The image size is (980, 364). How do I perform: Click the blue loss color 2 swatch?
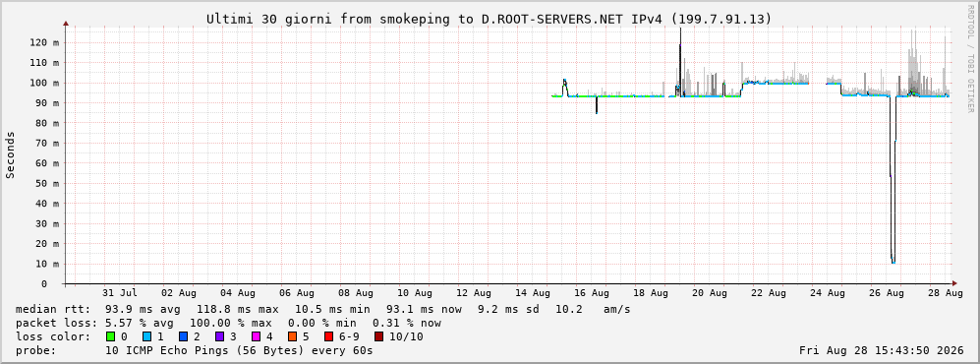coord(184,337)
